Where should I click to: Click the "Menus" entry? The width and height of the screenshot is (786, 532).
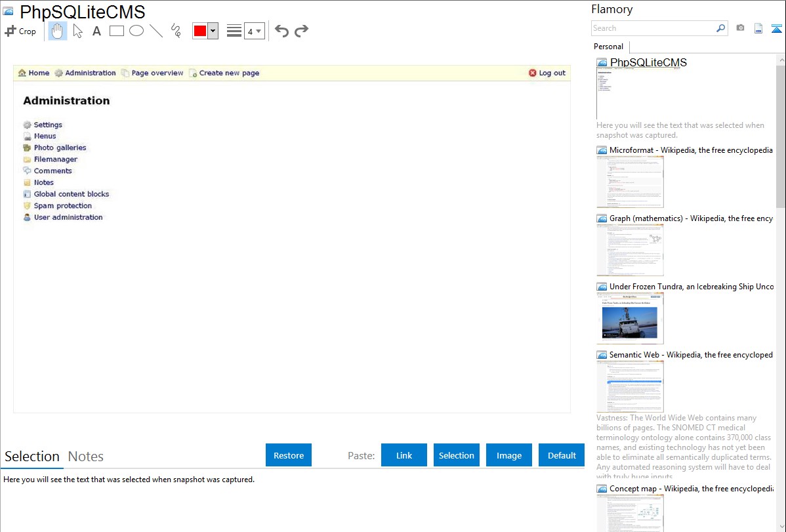point(45,136)
